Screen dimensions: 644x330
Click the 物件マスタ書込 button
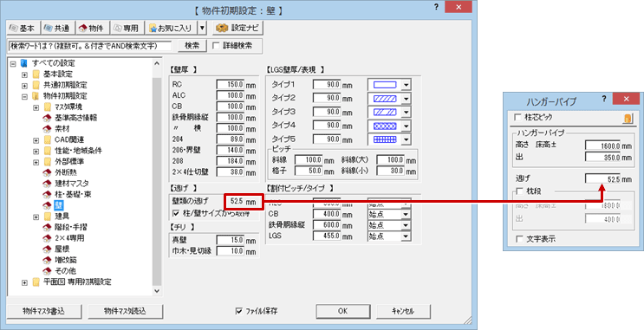click(44, 311)
